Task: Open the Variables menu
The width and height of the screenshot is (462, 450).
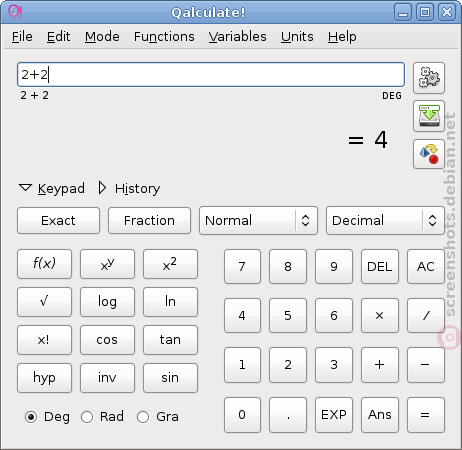Action: [237, 36]
